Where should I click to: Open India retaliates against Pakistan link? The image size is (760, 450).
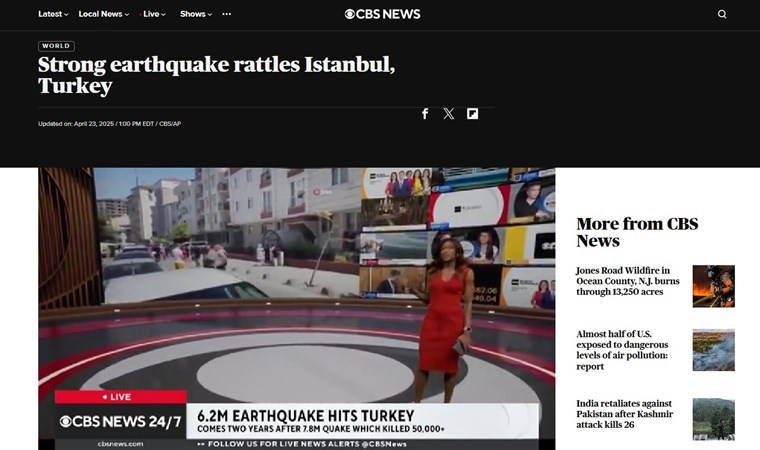[624, 414]
